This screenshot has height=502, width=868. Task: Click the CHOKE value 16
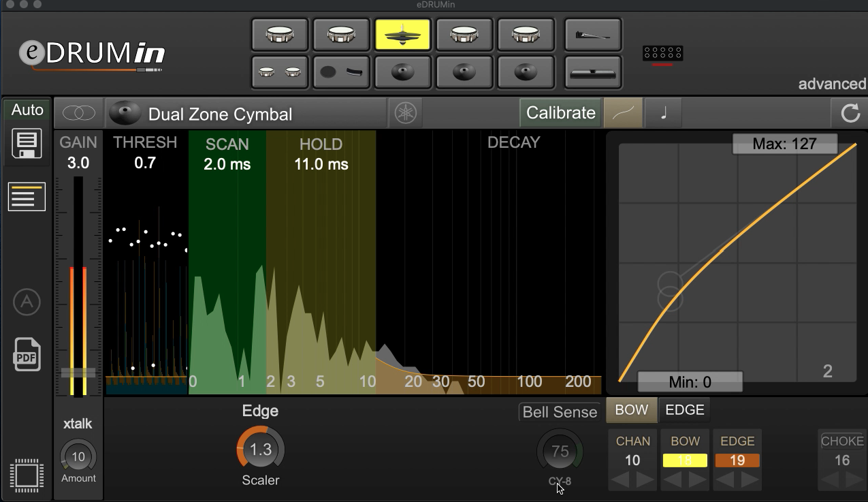point(842,460)
